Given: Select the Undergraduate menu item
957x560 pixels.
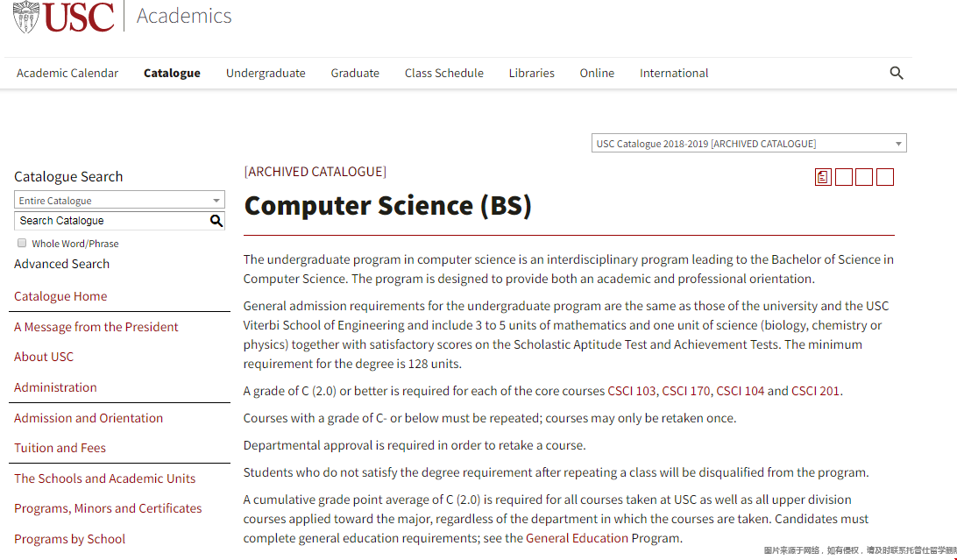Looking at the screenshot, I should [x=266, y=73].
